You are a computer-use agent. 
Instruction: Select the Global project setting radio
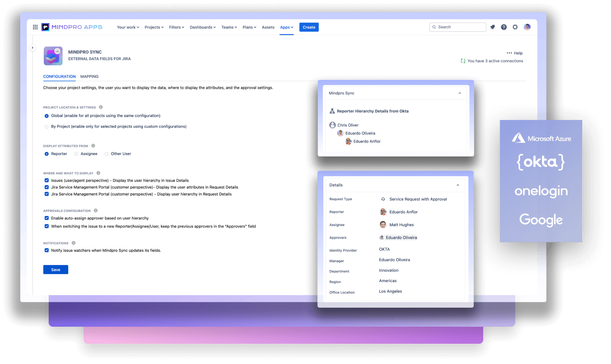[x=47, y=116]
